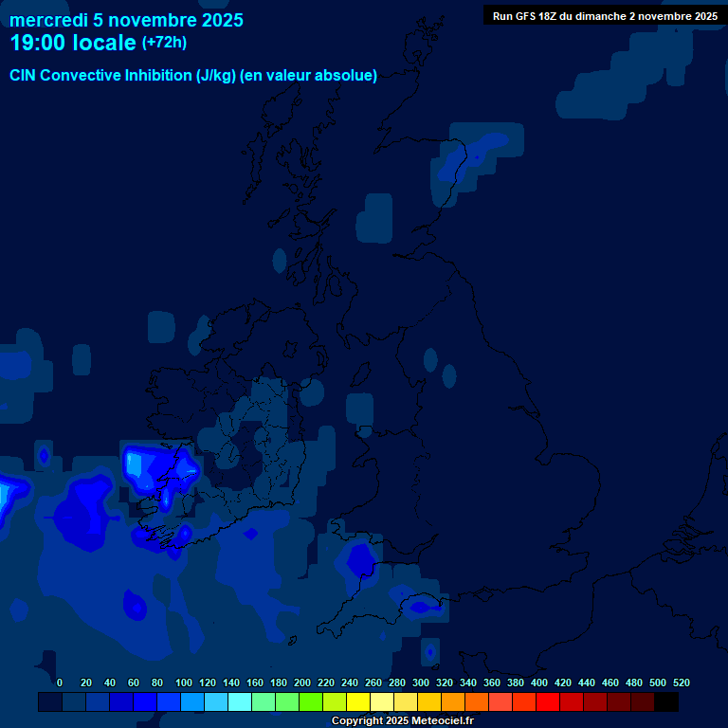728x728 pixels.
Task: Click the '0' label on the legend scale
Action: (x=60, y=682)
